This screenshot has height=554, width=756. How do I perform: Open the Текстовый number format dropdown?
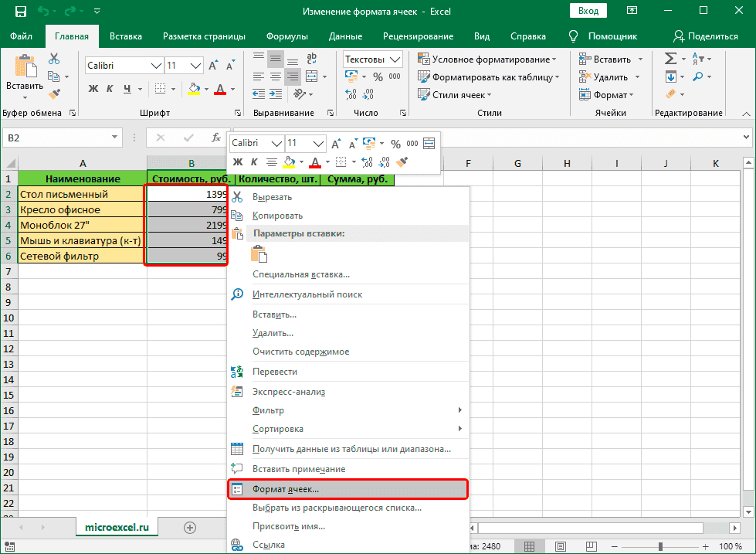(395, 59)
